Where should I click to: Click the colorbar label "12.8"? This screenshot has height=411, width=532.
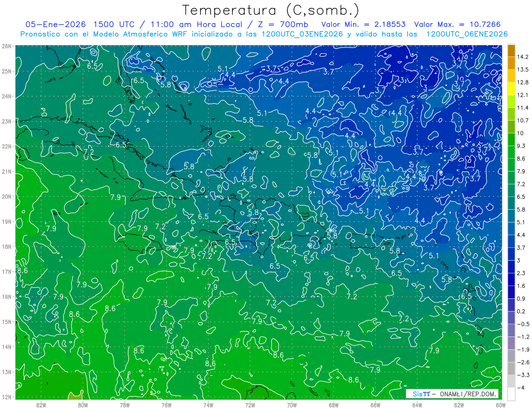(x=523, y=82)
